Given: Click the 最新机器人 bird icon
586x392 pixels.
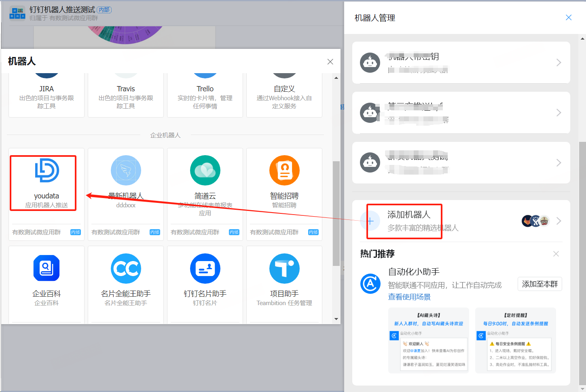Looking at the screenshot, I should (x=126, y=171).
